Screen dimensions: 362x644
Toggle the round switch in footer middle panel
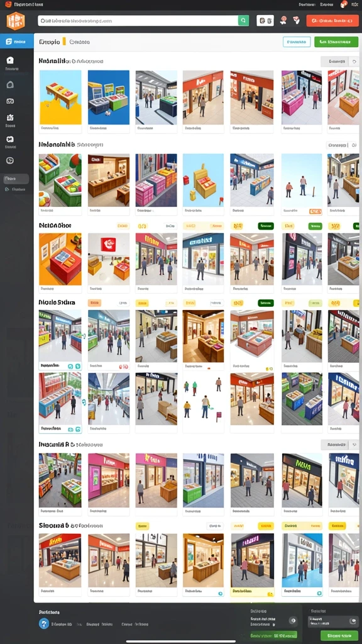click(293, 621)
